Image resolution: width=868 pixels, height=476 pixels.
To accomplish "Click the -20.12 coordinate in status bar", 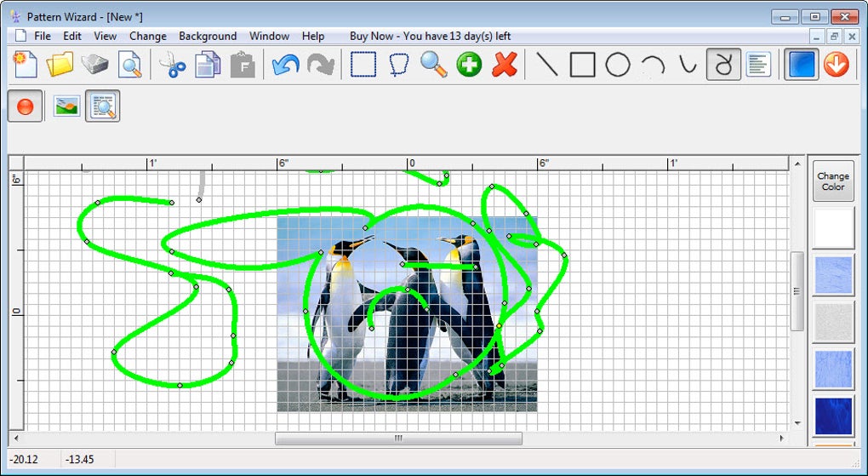I will pyautogui.click(x=24, y=459).
